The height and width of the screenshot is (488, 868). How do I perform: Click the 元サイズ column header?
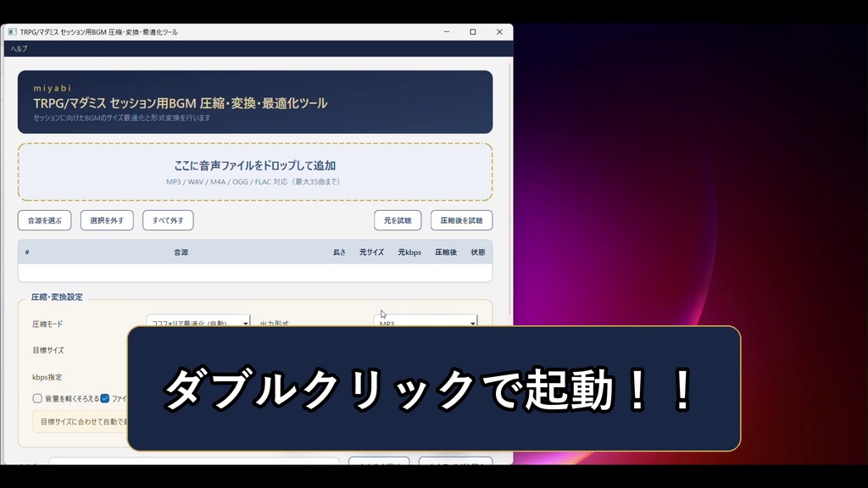click(x=371, y=252)
